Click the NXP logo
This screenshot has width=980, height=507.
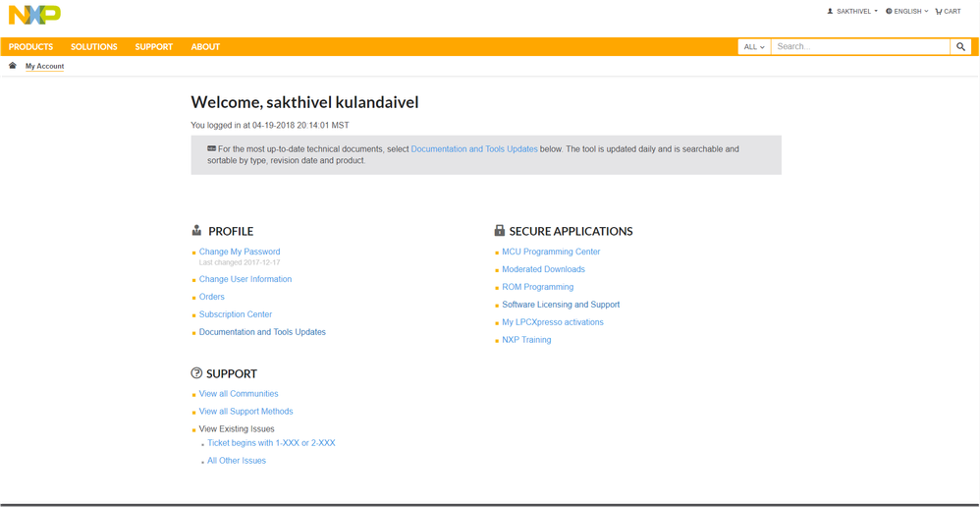coord(35,15)
